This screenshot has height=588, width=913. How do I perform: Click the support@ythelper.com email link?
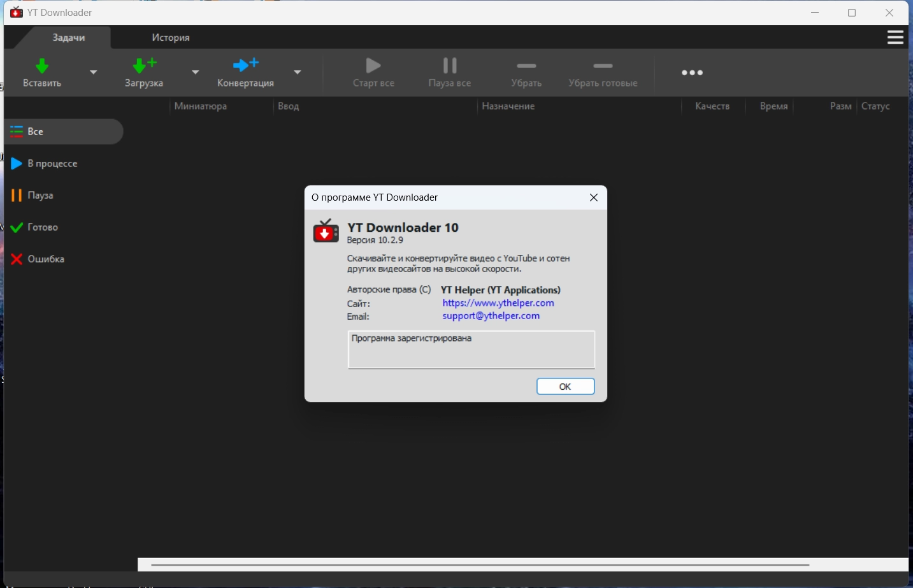point(491,316)
